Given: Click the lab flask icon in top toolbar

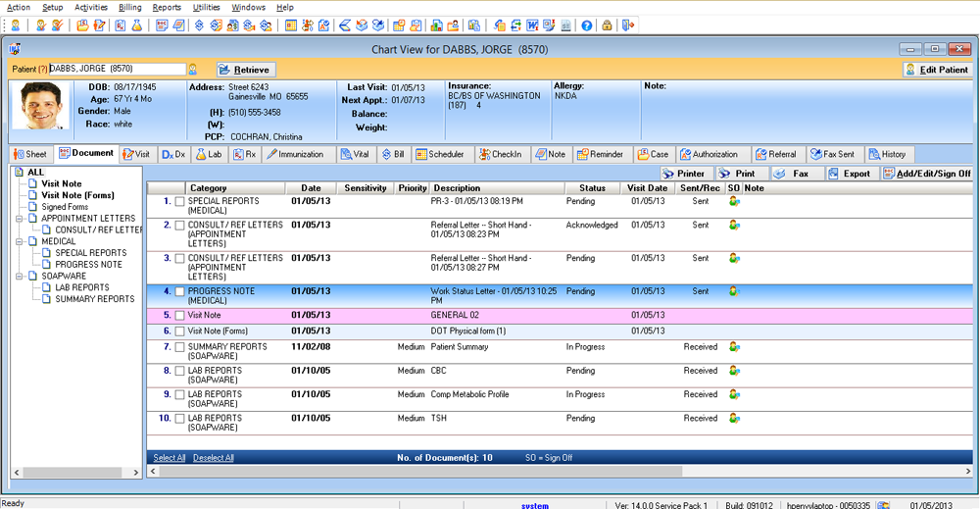Looking at the screenshot, I should pyautogui.click(x=136, y=25).
